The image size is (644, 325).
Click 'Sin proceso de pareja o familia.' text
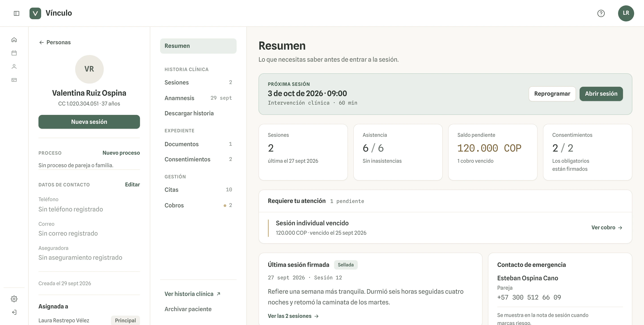coord(76,165)
